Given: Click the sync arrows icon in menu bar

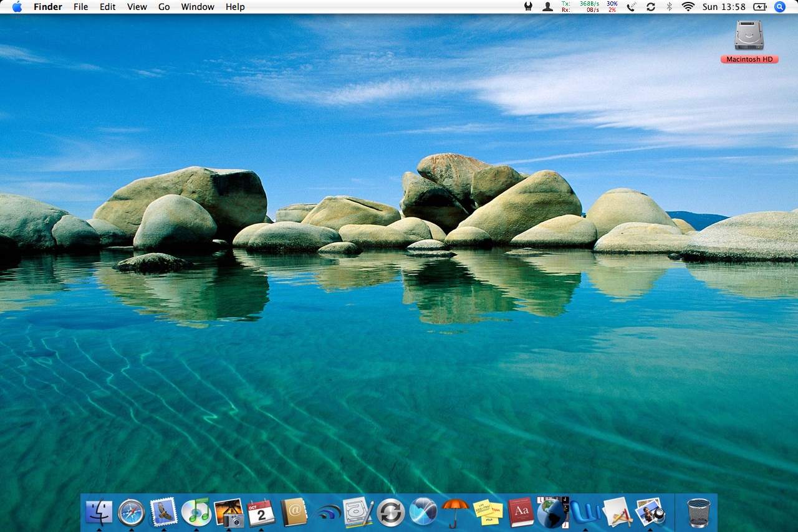Looking at the screenshot, I should coord(650,7).
